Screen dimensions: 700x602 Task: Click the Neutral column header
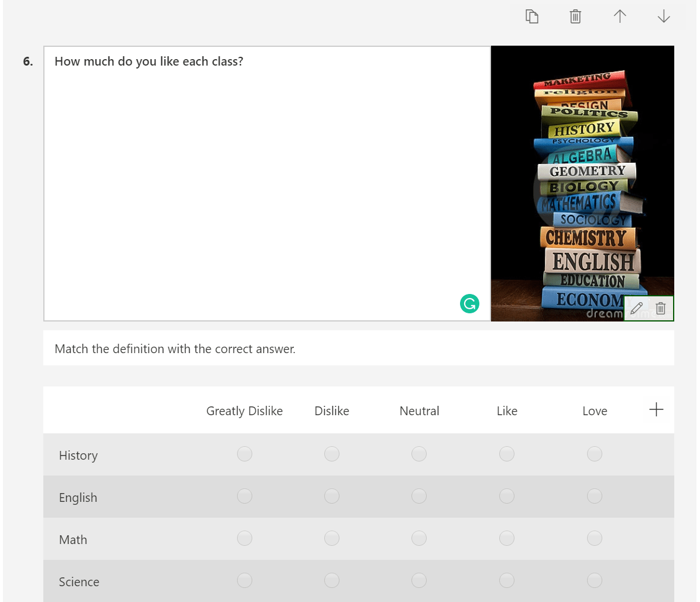coord(419,411)
